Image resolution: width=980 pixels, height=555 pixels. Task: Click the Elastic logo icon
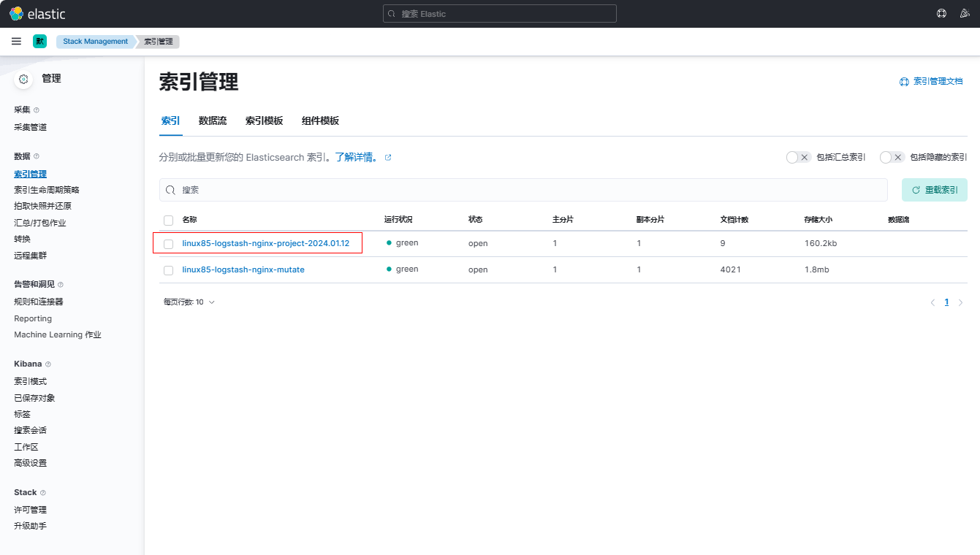16,14
